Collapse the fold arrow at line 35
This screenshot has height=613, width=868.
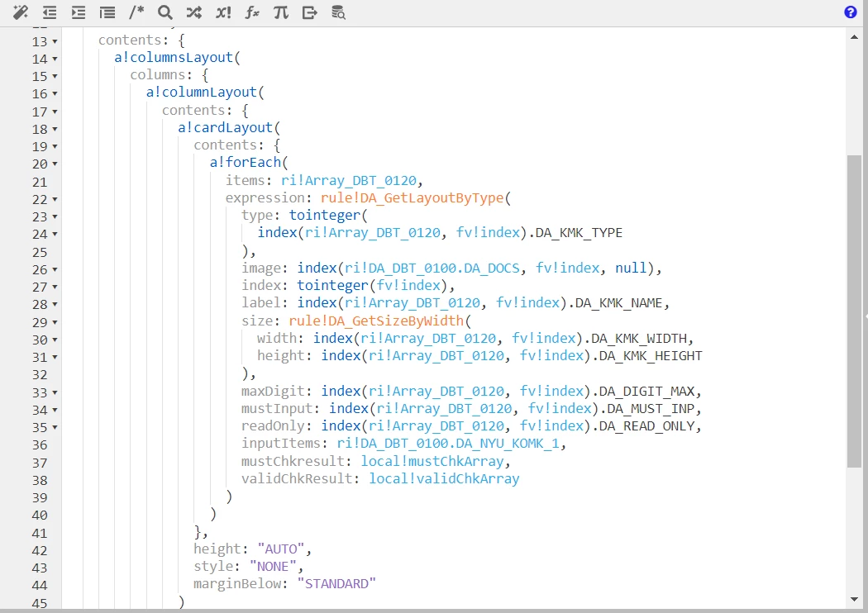pyautogui.click(x=55, y=427)
